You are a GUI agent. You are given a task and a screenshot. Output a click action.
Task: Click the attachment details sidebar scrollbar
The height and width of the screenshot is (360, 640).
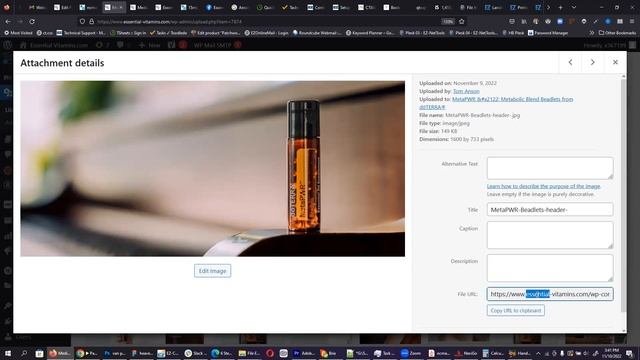coord(623,196)
